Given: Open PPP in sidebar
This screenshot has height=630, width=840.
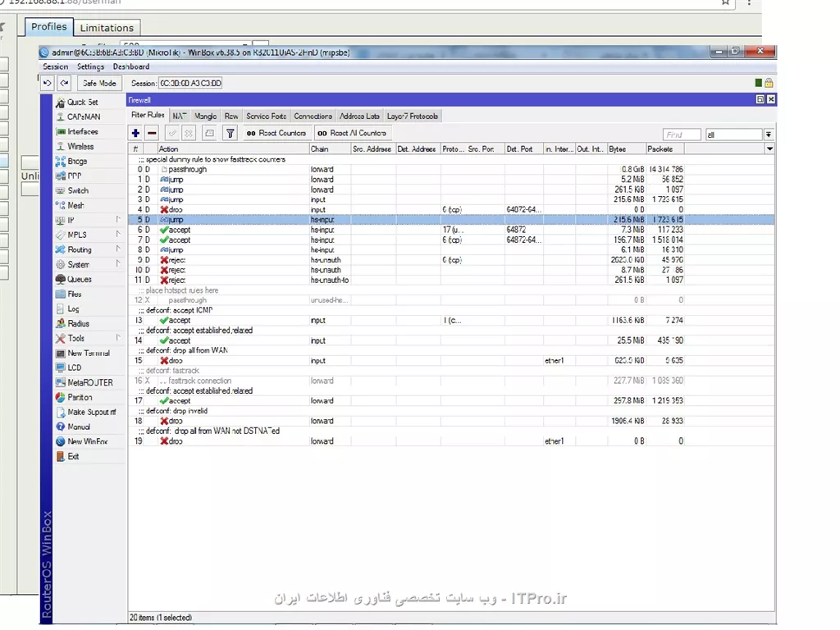Looking at the screenshot, I should point(75,176).
